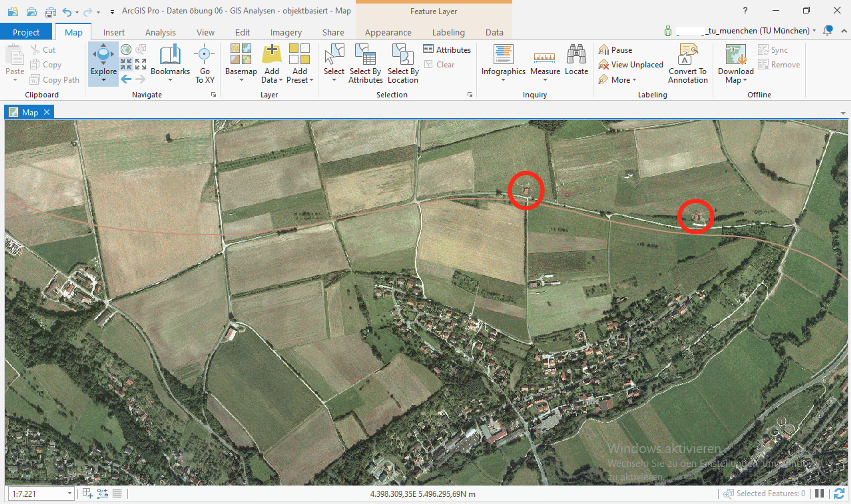851x504 pixels.
Task: Switch to the Share ribbon tab
Action: coord(333,32)
